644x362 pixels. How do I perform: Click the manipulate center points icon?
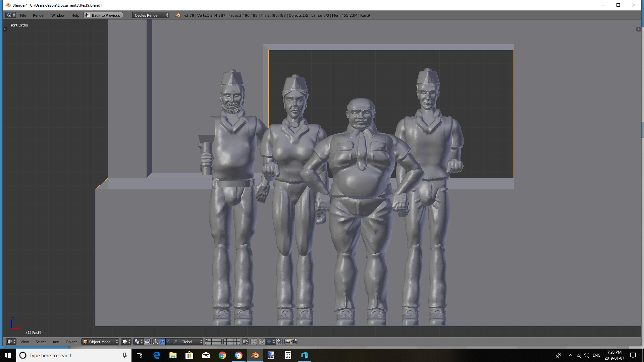[147, 342]
